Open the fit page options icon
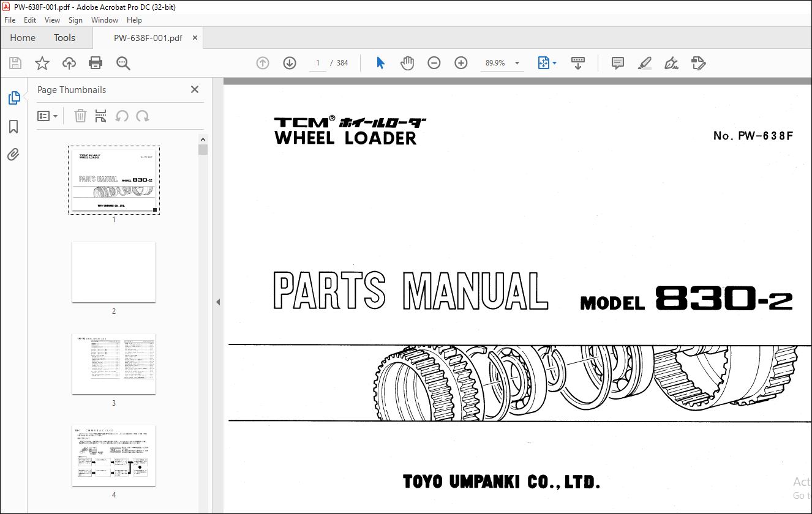 click(544, 63)
